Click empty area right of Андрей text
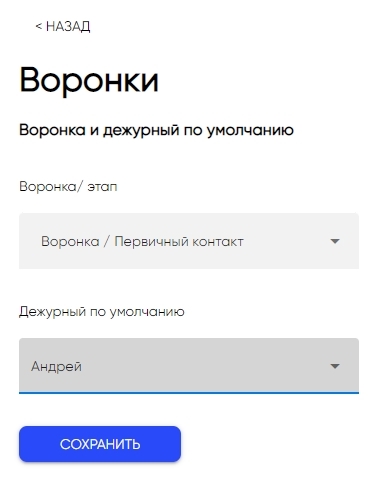Viewport: 387px width, 489px height. (x=203, y=366)
